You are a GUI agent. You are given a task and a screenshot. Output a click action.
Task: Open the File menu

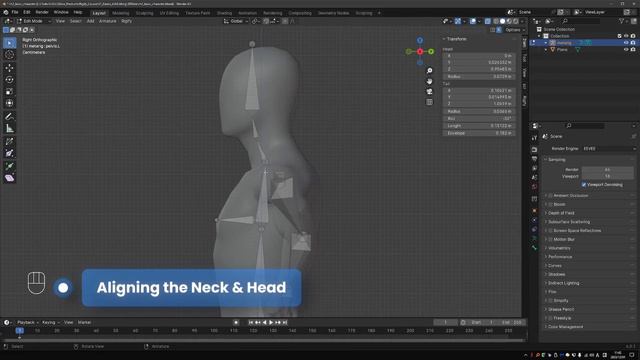tap(15, 12)
